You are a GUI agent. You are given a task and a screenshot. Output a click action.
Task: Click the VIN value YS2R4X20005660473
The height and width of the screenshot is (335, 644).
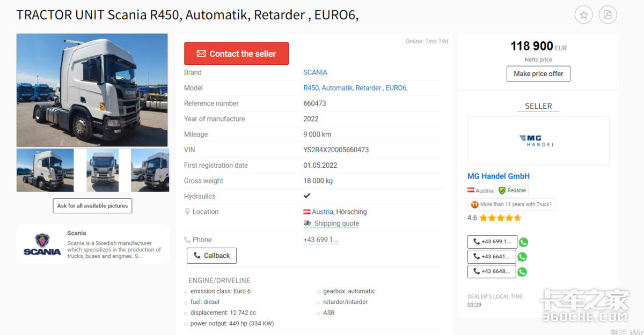(x=336, y=150)
